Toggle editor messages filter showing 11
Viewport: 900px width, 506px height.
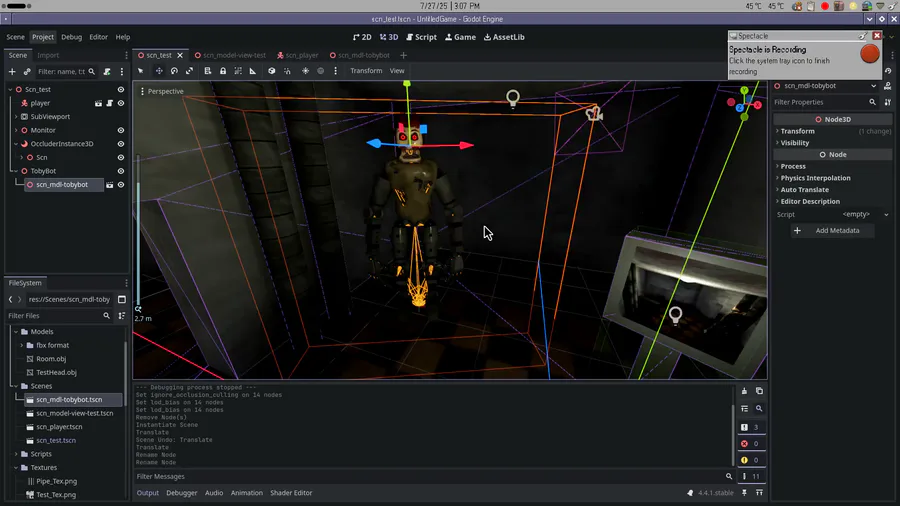coord(751,476)
